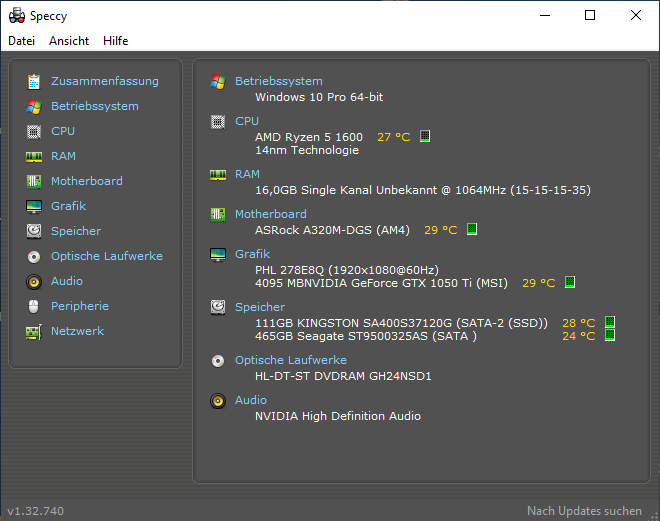Click the Audio heading in summary panel
The width and height of the screenshot is (660, 521).
[x=251, y=400]
